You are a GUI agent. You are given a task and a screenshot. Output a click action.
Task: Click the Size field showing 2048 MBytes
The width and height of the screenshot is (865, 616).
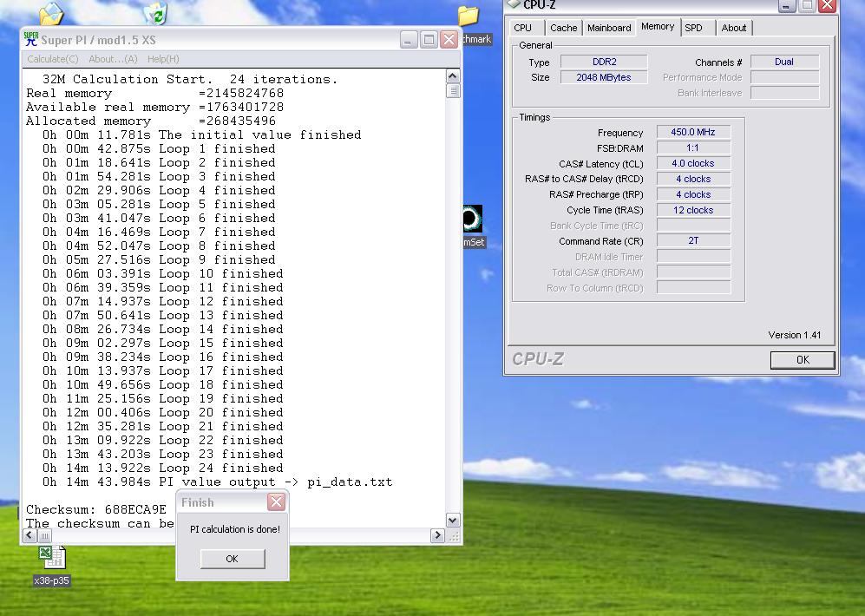point(604,77)
